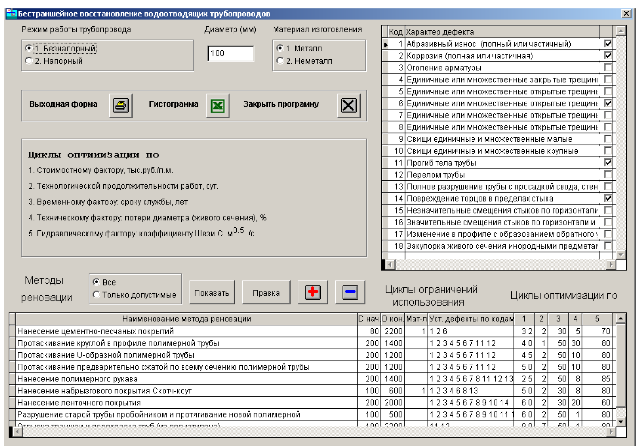640x448 pixels.
Task: Check defect 12 Перелом трубы checkbox
Action: click(608, 174)
